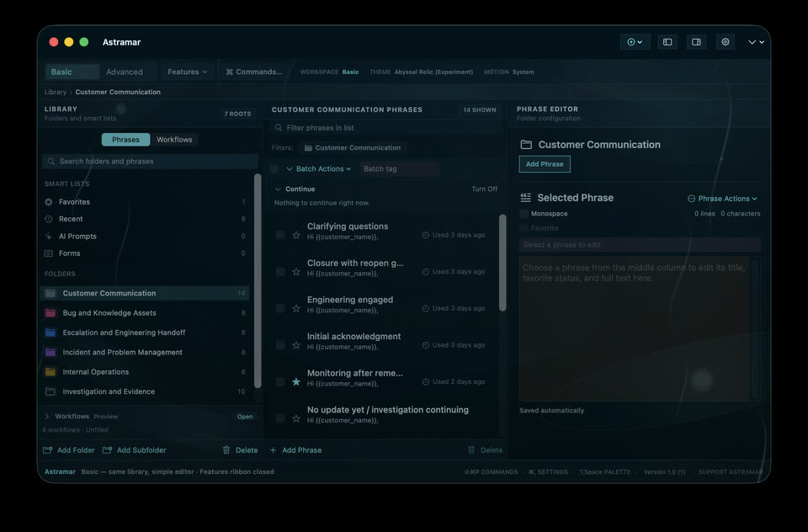The image size is (808, 532).
Task: Collapse the Continue section chevron
Action: (x=278, y=189)
